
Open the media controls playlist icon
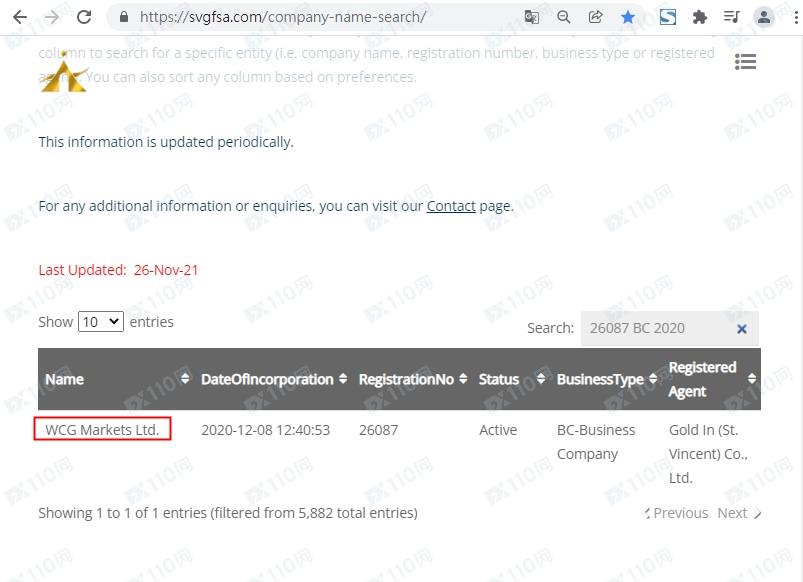point(731,17)
